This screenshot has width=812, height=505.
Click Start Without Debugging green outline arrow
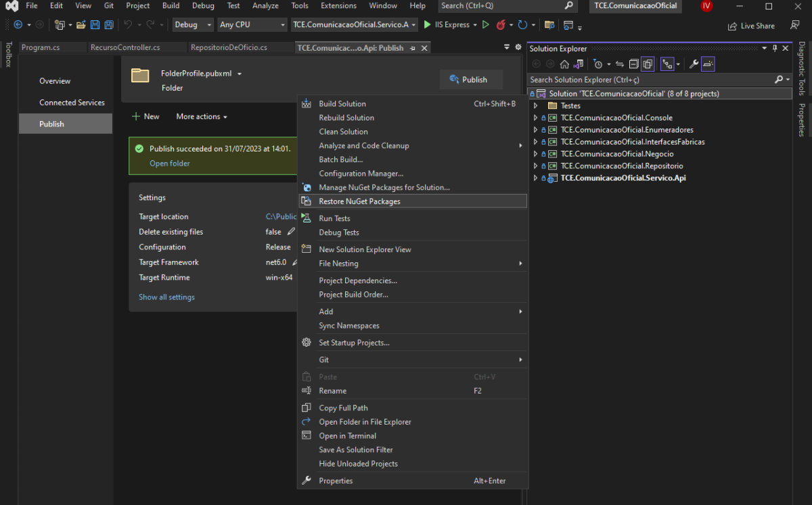(x=485, y=25)
